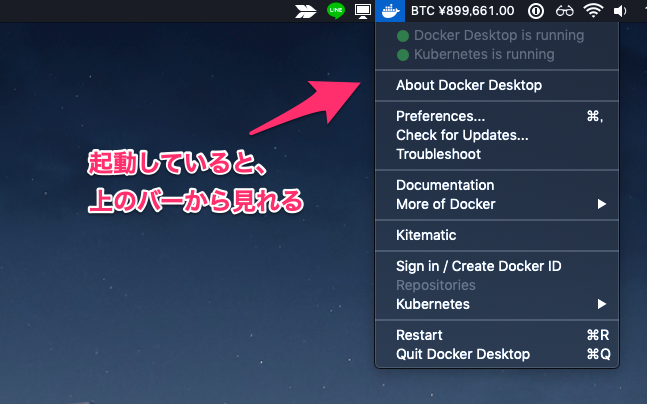Choose Check for Updates…
647x404 pixels.
[497, 135]
